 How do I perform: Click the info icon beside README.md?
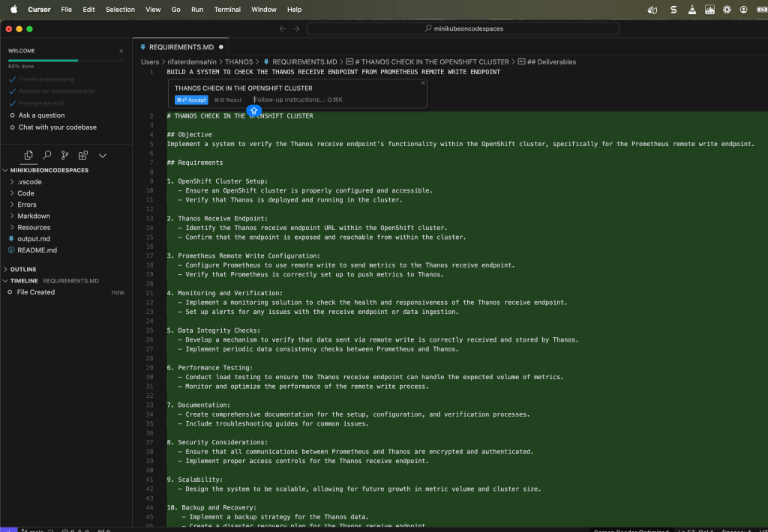(11, 250)
